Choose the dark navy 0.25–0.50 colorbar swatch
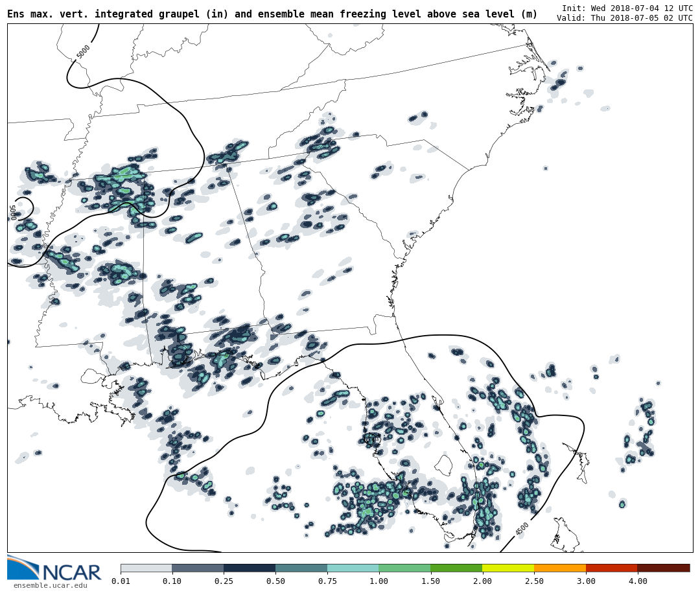 250,568
